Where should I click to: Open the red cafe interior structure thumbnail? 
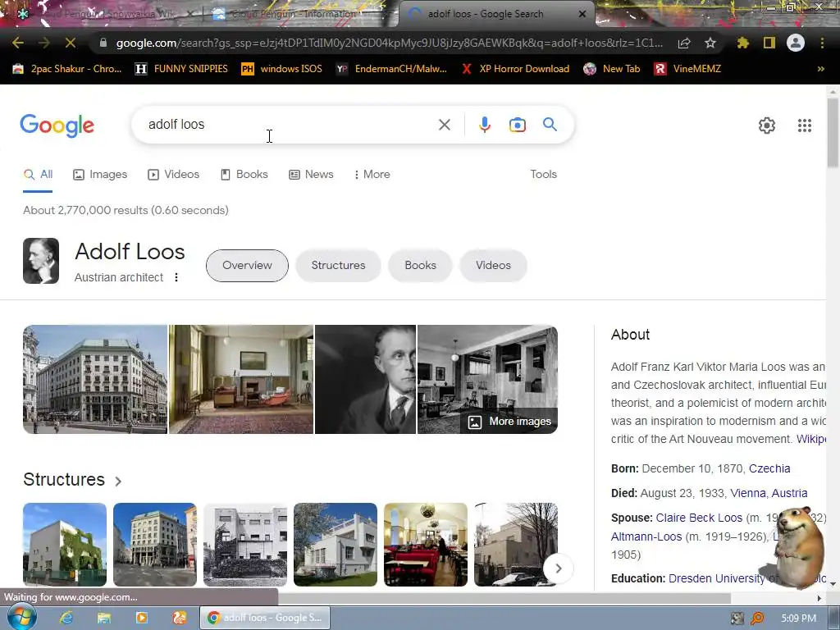pos(426,545)
